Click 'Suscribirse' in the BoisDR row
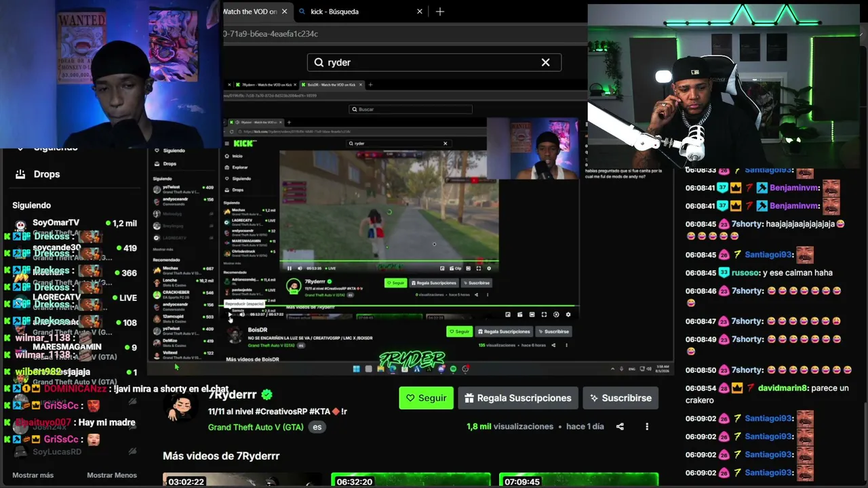Viewport: 868px width, 488px height. pyautogui.click(x=553, y=331)
